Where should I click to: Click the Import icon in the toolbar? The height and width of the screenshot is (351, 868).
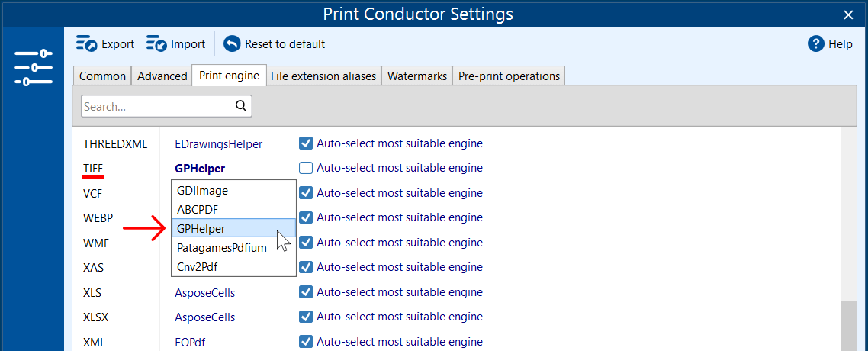[156, 44]
